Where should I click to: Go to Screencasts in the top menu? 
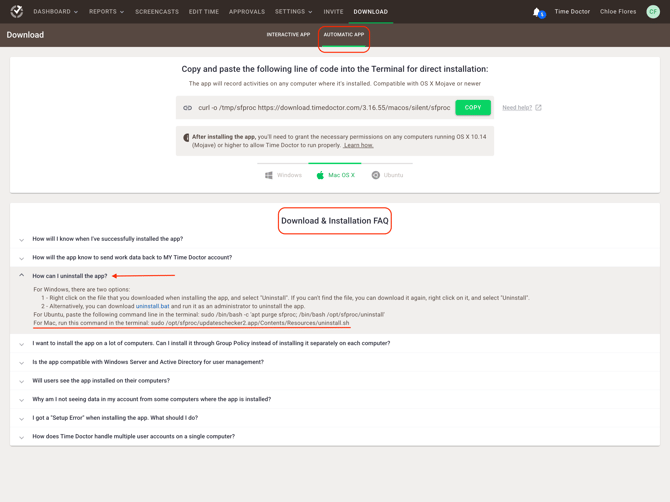(x=157, y=12)
